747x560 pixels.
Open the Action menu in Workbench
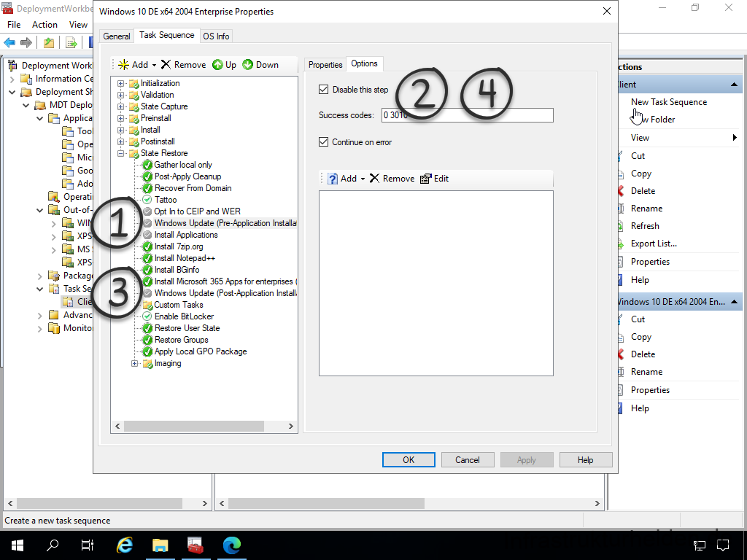pyautogui.click(x=44, y=25)
